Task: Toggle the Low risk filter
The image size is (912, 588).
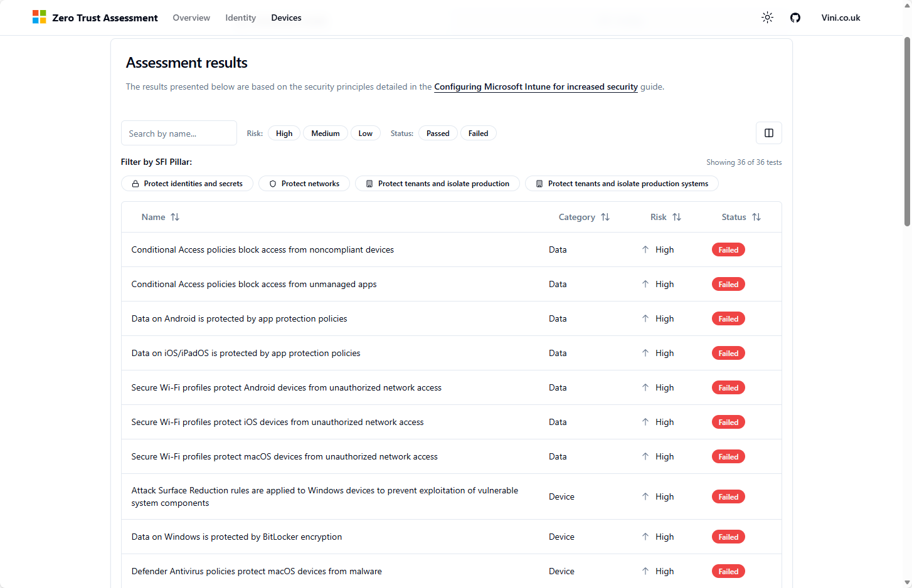Action: tap(366, 133)
